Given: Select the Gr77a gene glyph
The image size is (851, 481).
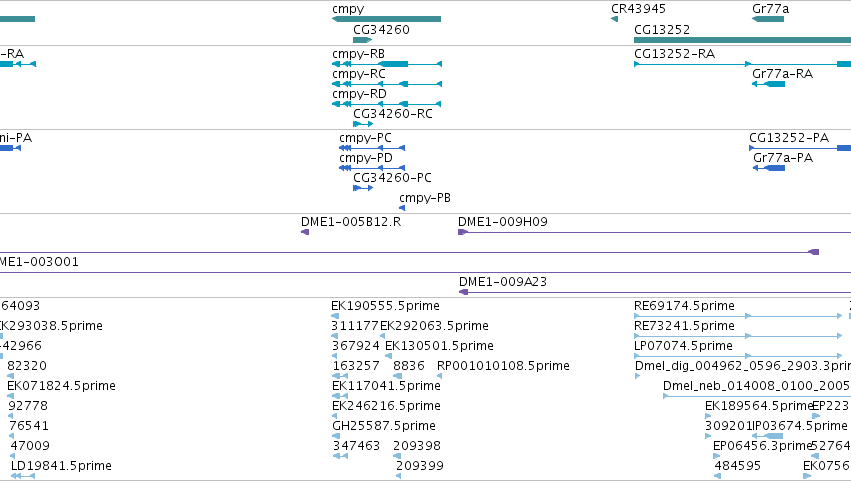Looking at the screenshot, I should point(768,19).
